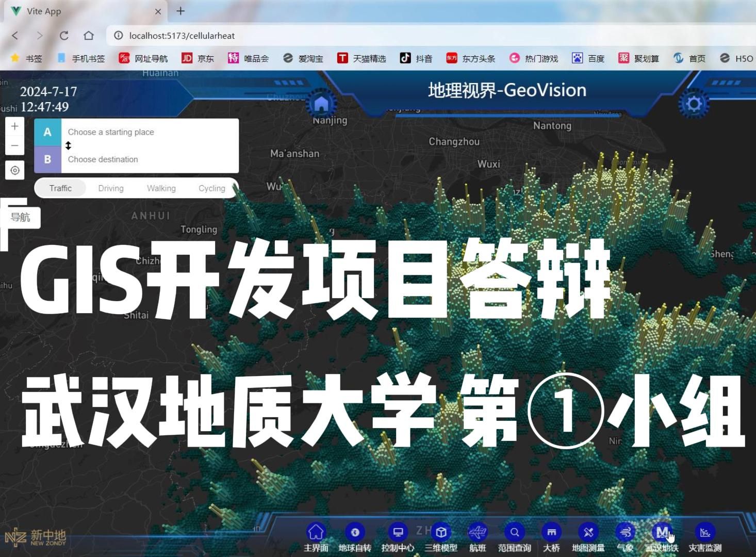Reload the page with refresh icon

coord(64,36)
